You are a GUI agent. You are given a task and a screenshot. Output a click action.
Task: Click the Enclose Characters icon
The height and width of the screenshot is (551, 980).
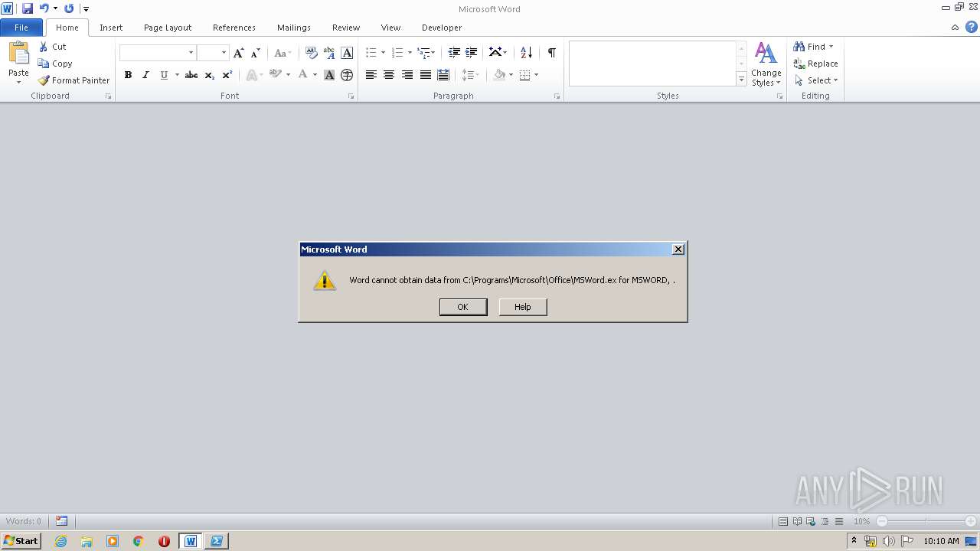pyautogui.click(x=347, y=75)
